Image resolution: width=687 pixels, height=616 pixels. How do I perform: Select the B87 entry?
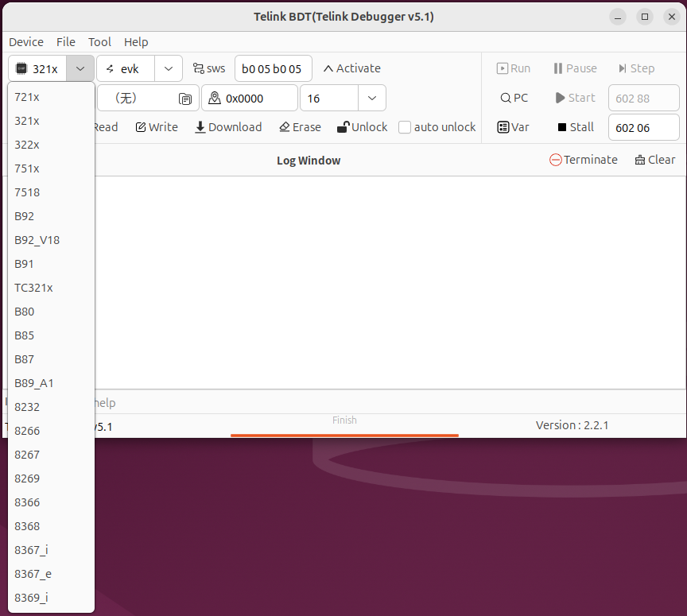(51, 359)
